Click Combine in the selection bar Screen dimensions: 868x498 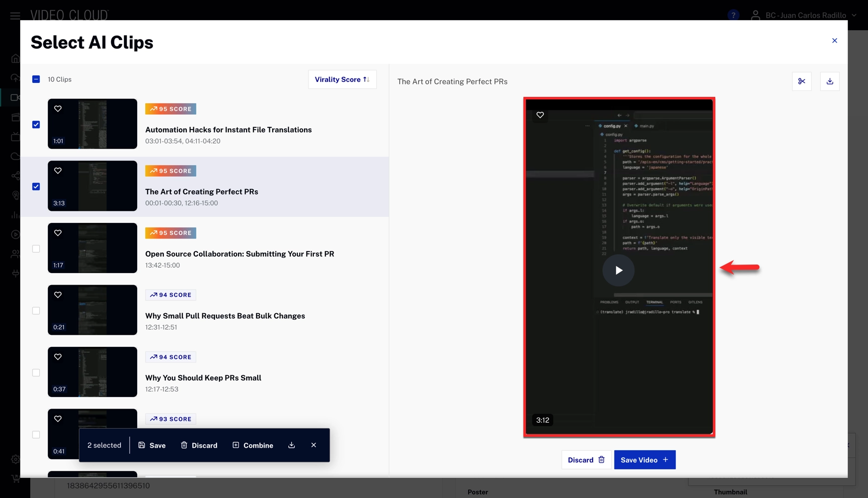(253, 445)
